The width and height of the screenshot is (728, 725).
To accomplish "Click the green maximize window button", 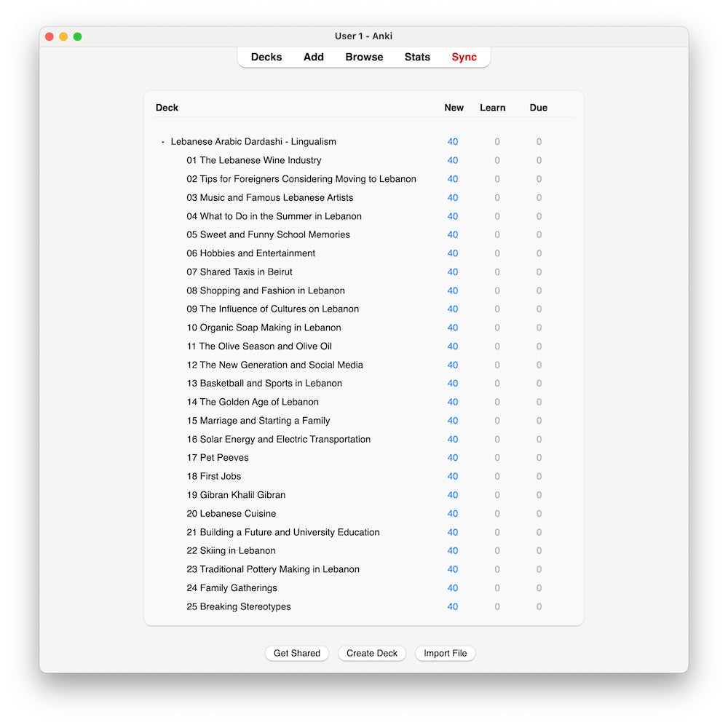I will [x=78, y=36].
